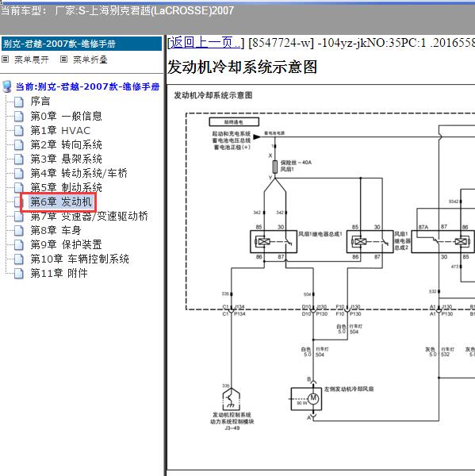The height and width of the screenshot is (476, 475).
Task: Click the document icon beside 第4章
Action: tap(19, 174)
